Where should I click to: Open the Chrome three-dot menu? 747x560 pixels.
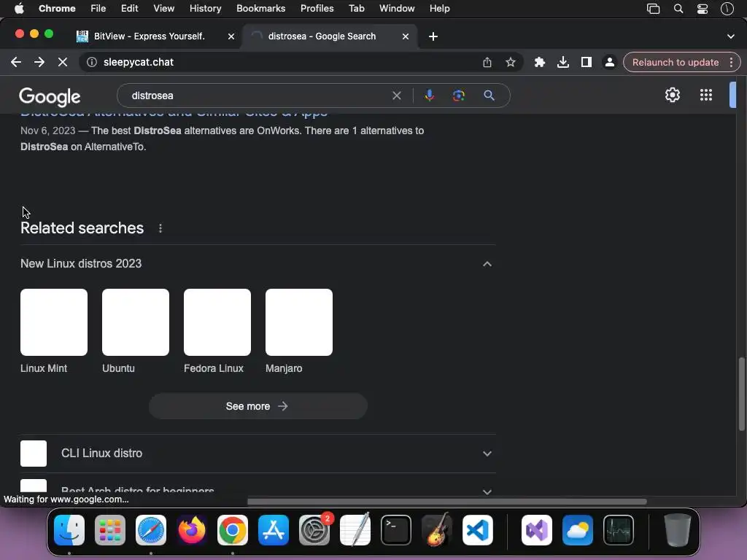[731, 63]
